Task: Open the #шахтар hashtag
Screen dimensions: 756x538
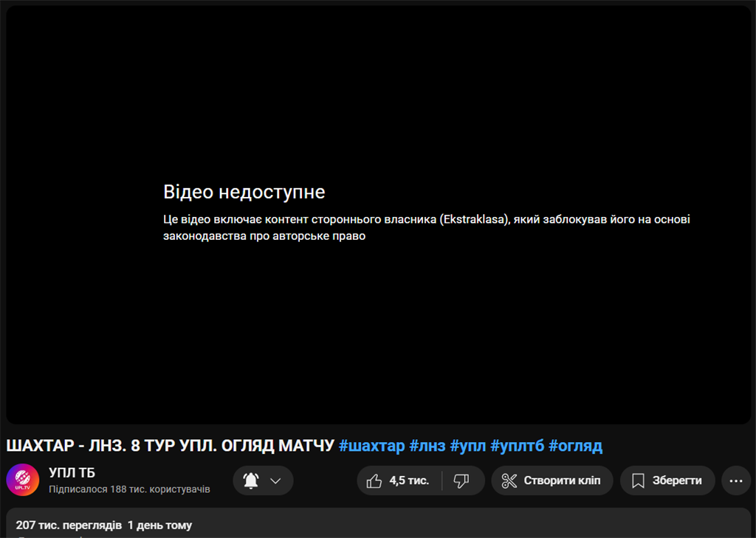Action: [x=371, y=446]
